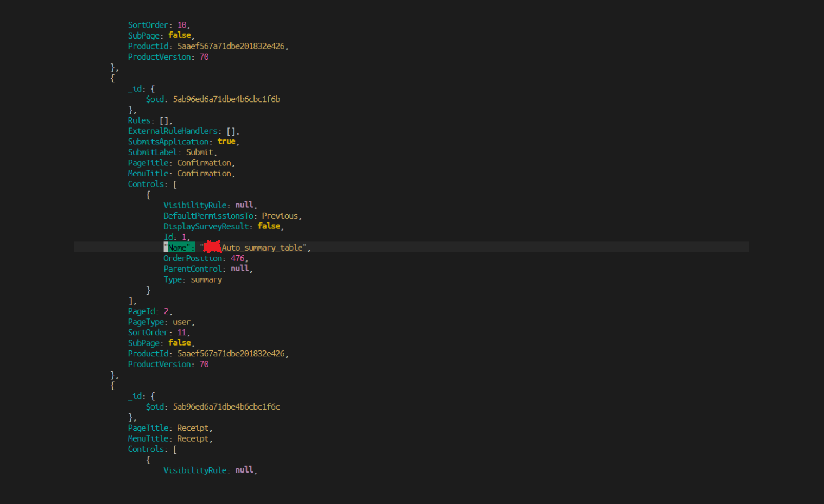The height and width of the screenshot is (504, 824).
Task: Click the ParentControl: null line
Action: pyautogui.click(x=208, y=269)
